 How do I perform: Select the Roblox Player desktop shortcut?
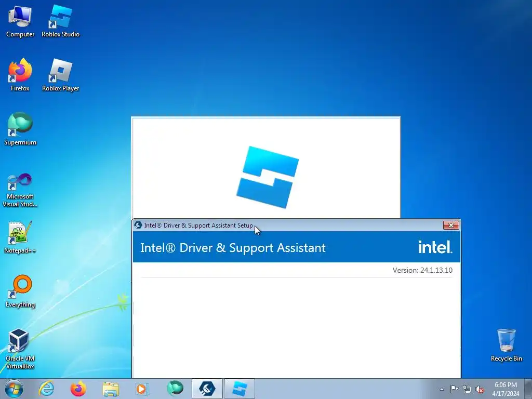tap(60, 75)
